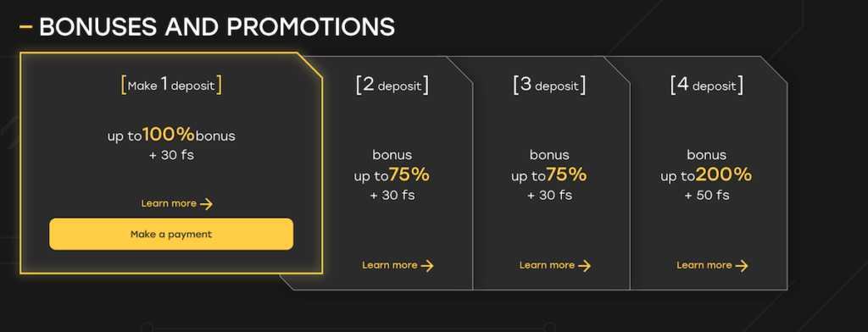This screenshot has width=868, height=332.
Task: Open Learn more link in 4 deposit card
Action: (x=712, y=266)
